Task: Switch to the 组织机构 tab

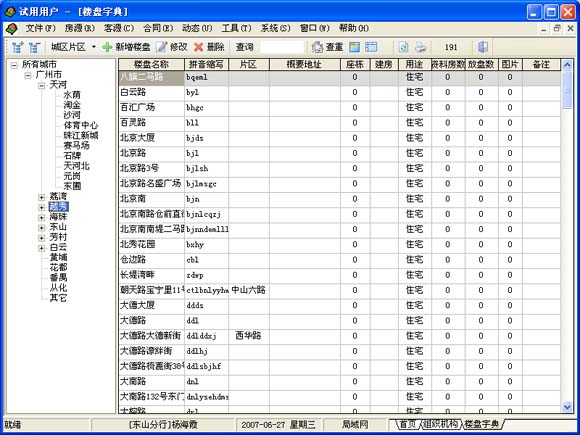Action: coord(440,424)
